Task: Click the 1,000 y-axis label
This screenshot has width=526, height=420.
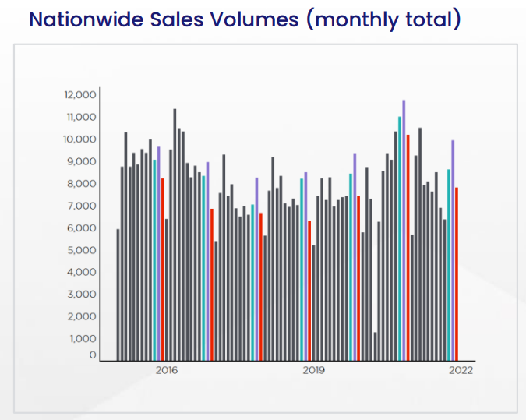Action: point(83,339)
